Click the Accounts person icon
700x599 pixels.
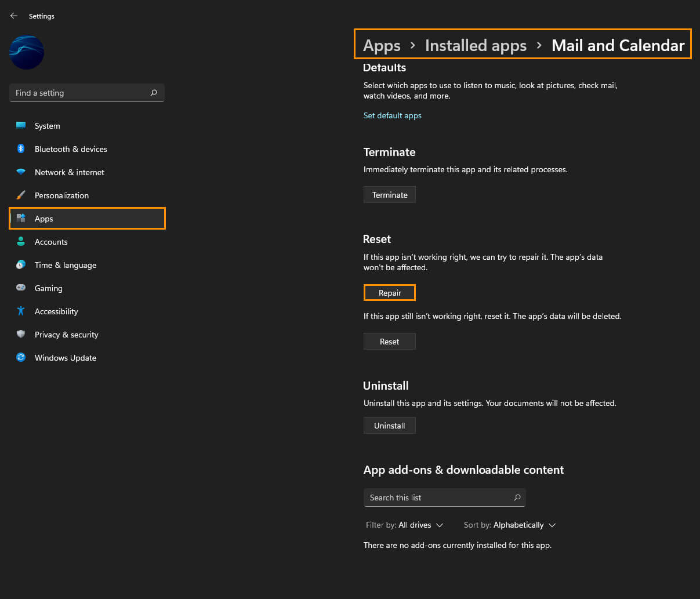21,242
